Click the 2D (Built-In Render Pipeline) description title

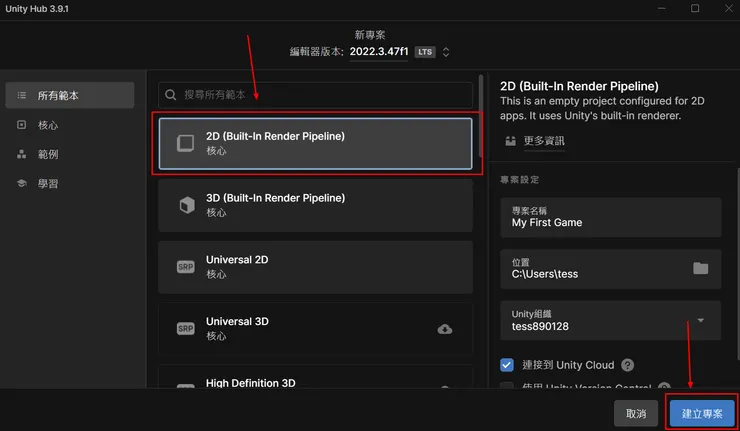tap(579, 86)
